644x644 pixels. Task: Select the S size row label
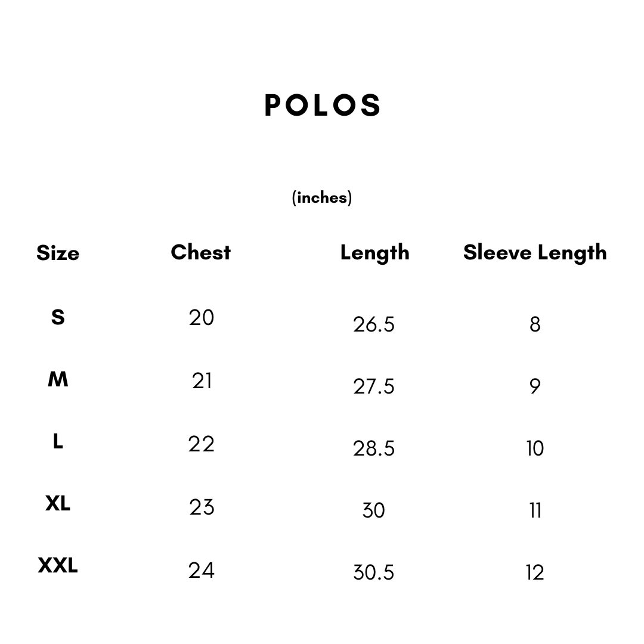click(58, 317)
